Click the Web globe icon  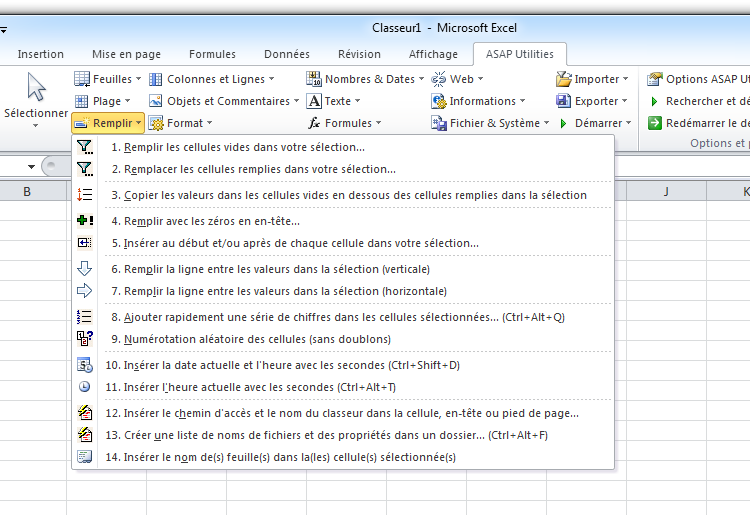tap(439, 79)
